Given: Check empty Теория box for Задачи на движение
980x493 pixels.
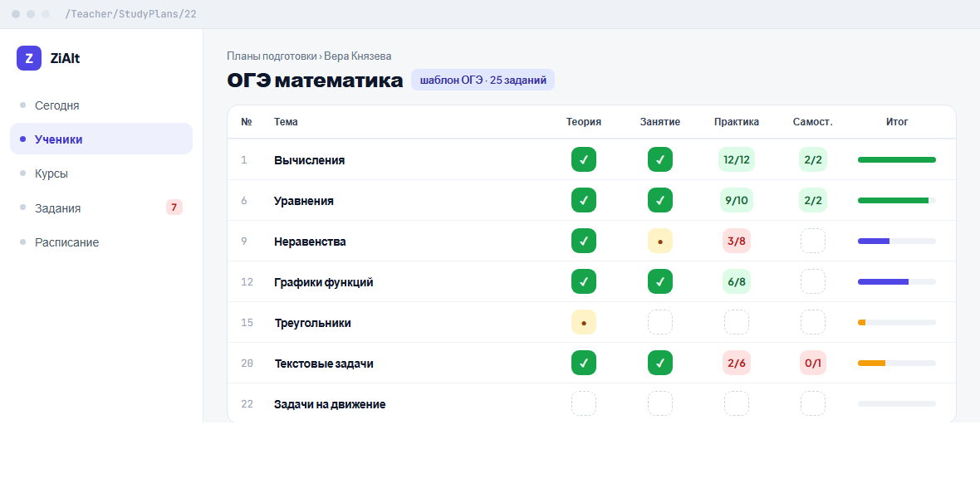Looking at the screenshot, I should point(584,403).
